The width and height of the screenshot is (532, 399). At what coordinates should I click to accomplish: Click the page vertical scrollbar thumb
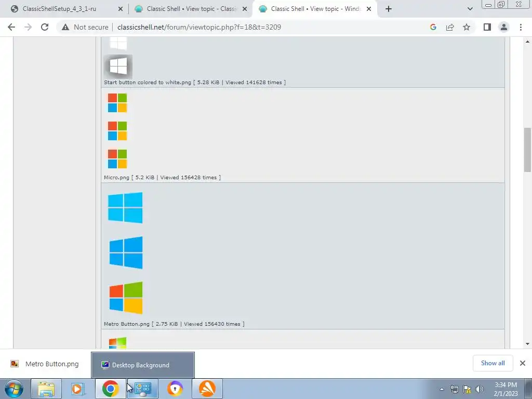click(528, 150)
